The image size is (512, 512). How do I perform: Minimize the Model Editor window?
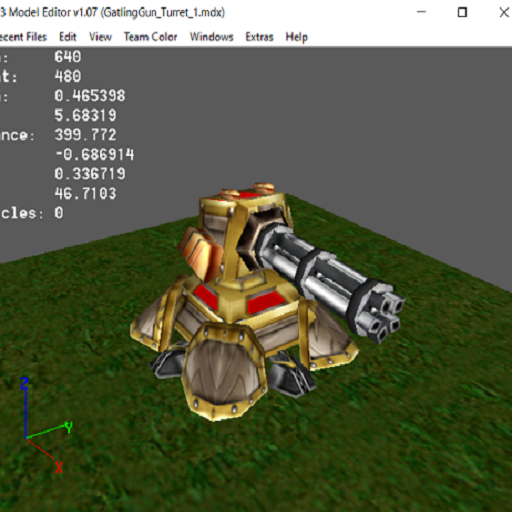point(421,12)
